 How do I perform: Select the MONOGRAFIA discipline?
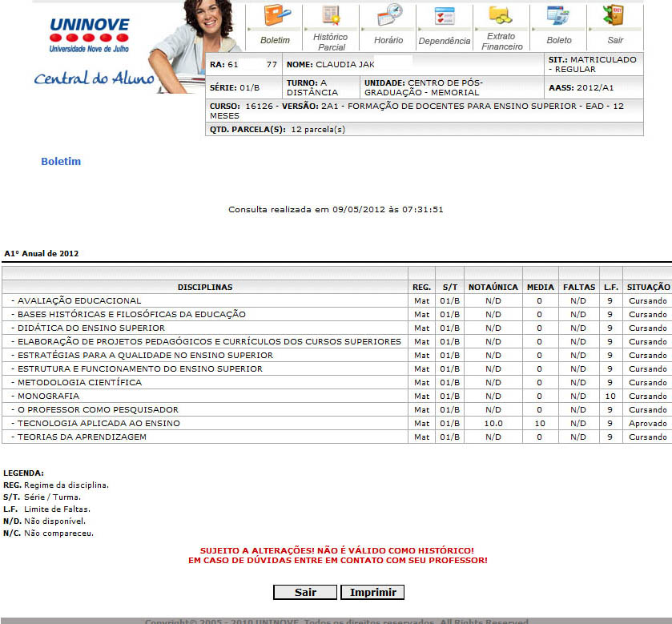(48, 396)
